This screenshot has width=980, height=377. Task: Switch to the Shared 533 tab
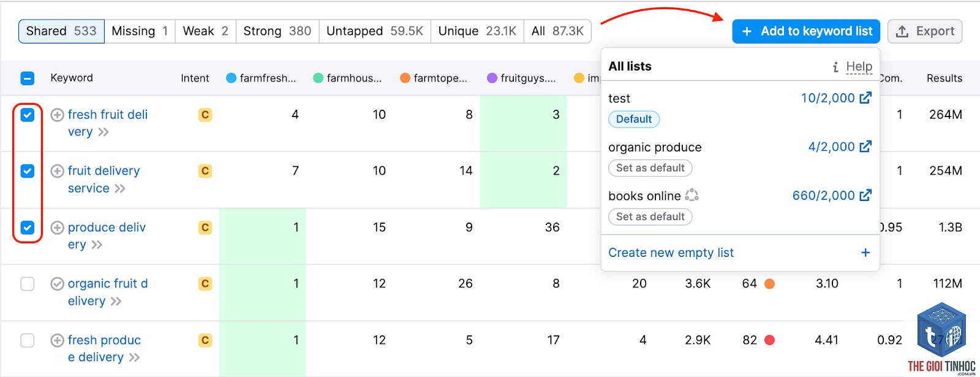(x=61, y=31)
